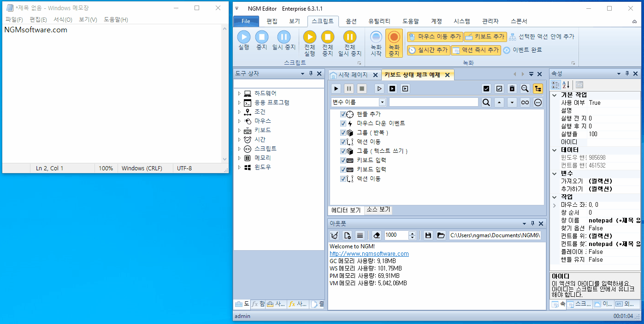644x324 pixels.
Task: Click the Notepad text area with NGMsoftware.com
Action: pyautogui.click(x=112, y=94)
